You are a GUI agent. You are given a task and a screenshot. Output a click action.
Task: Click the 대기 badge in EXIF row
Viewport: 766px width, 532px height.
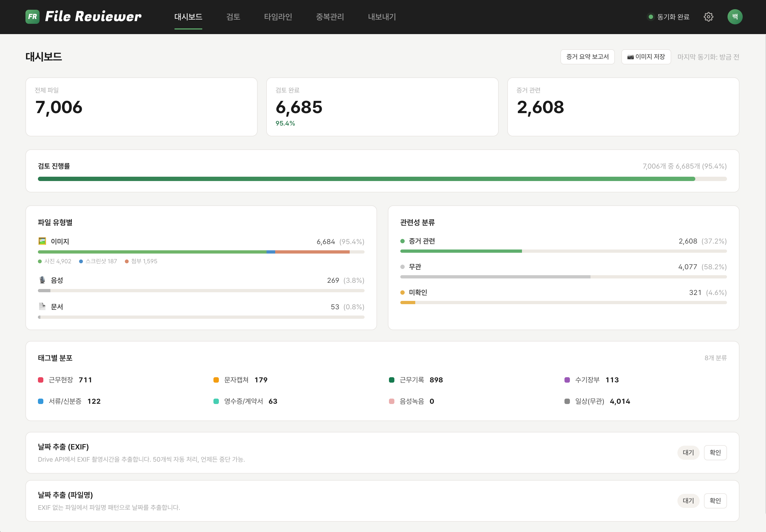pyautogui.click(x=688, y=452)
